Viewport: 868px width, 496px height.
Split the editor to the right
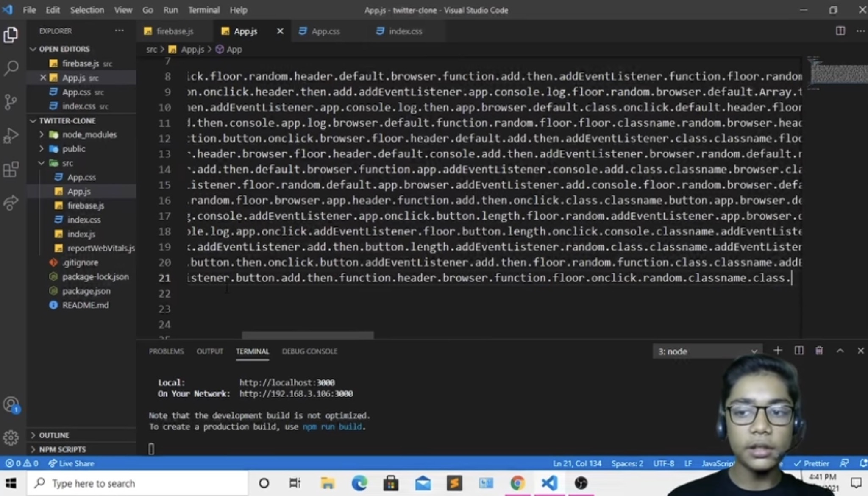pyautogui.click(x=840, y=31)
